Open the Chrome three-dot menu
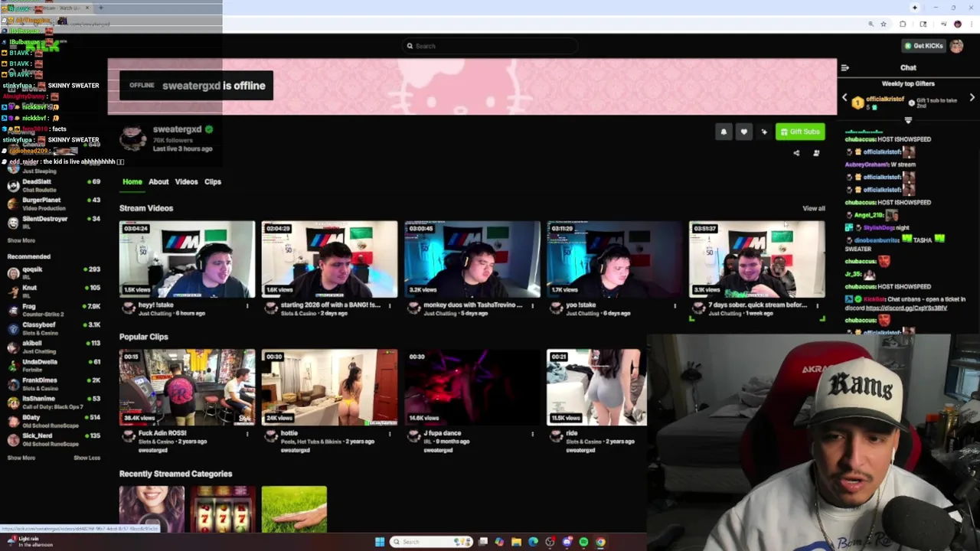Image resolution: width=980 pixels, height=551 pixels. click(971, 24)
